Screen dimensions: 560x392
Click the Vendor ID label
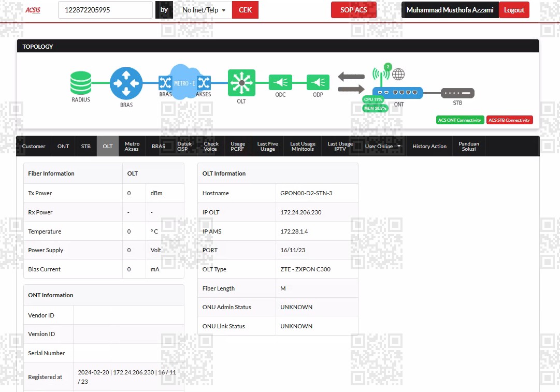41,315
